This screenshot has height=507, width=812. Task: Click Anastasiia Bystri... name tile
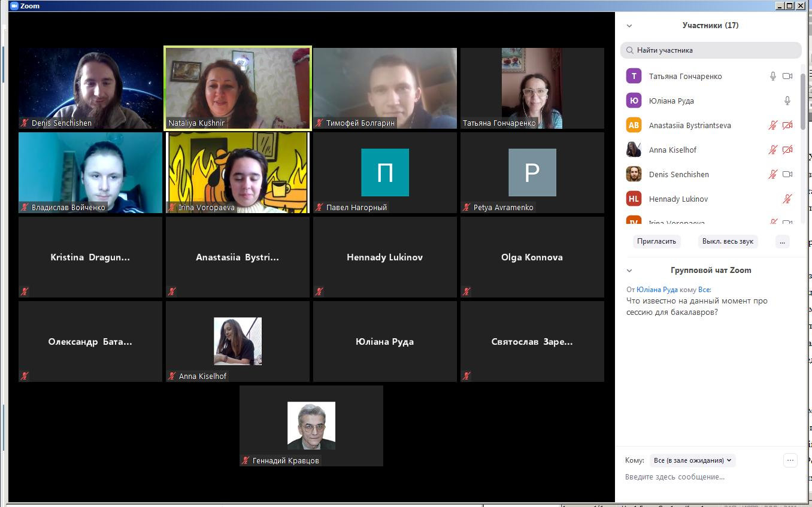point(238,257)
